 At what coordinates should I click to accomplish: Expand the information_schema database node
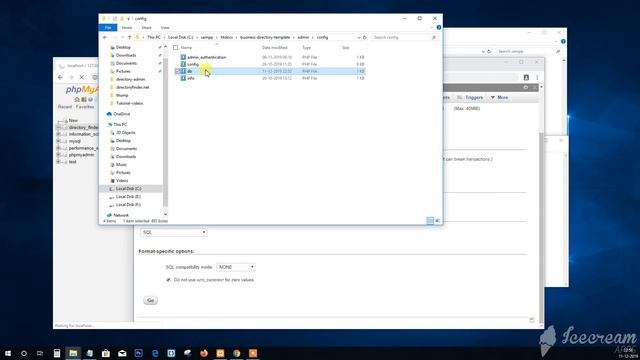[x=58, y=134]
